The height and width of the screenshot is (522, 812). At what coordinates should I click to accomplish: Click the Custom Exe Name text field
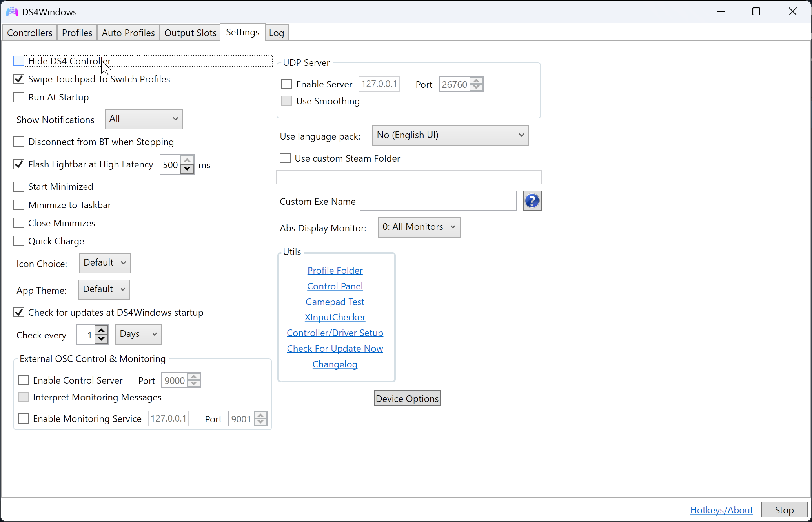(438, 201)
